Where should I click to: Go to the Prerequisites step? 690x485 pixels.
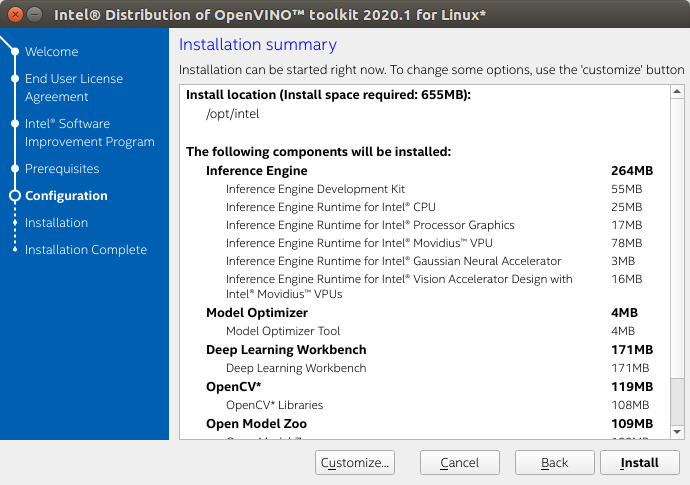click(x=62, y=168)
